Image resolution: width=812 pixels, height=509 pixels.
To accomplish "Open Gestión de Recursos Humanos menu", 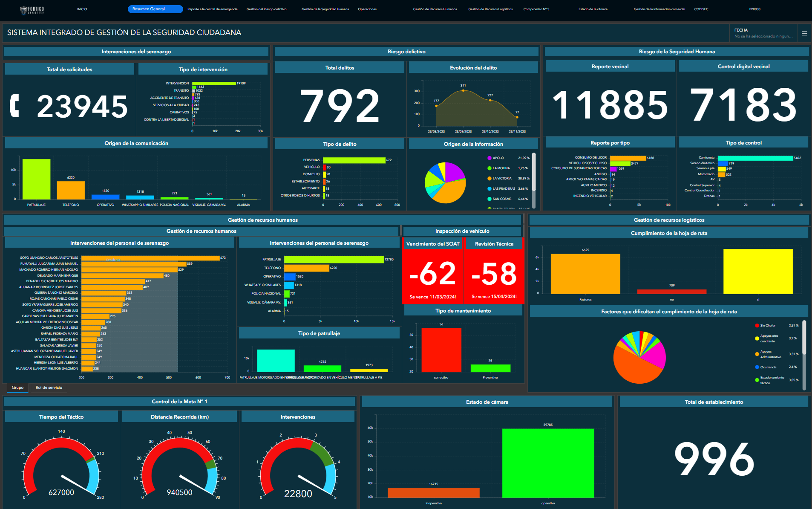I will click(x=435, y=9).
